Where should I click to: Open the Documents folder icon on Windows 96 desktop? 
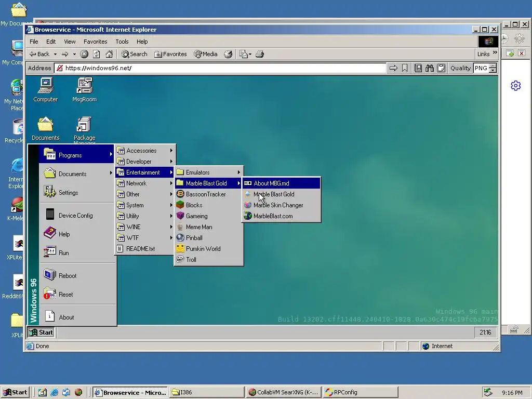(46, 129)
